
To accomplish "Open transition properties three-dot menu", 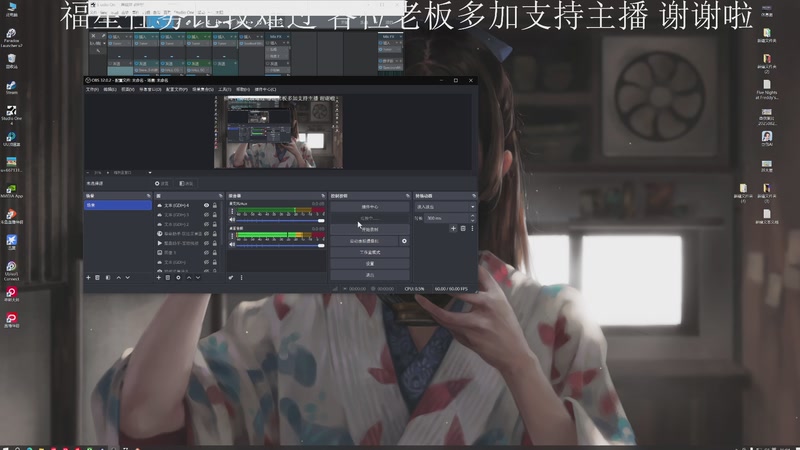I will [472, 229].
